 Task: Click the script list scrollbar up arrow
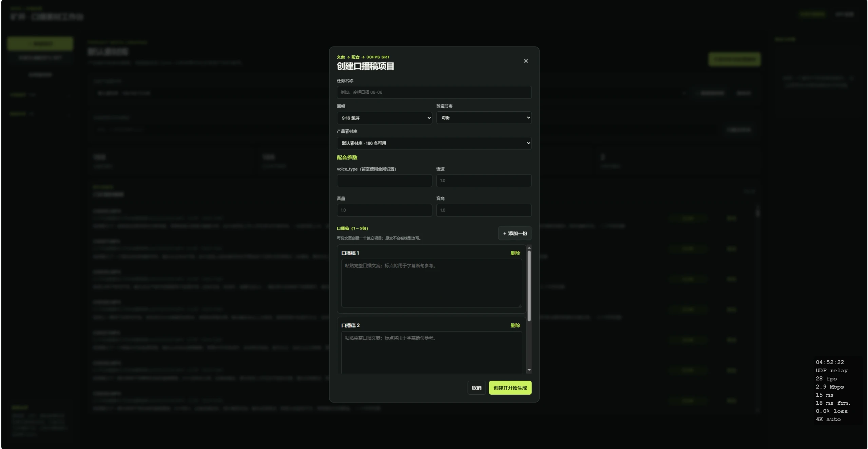point(529,248)
